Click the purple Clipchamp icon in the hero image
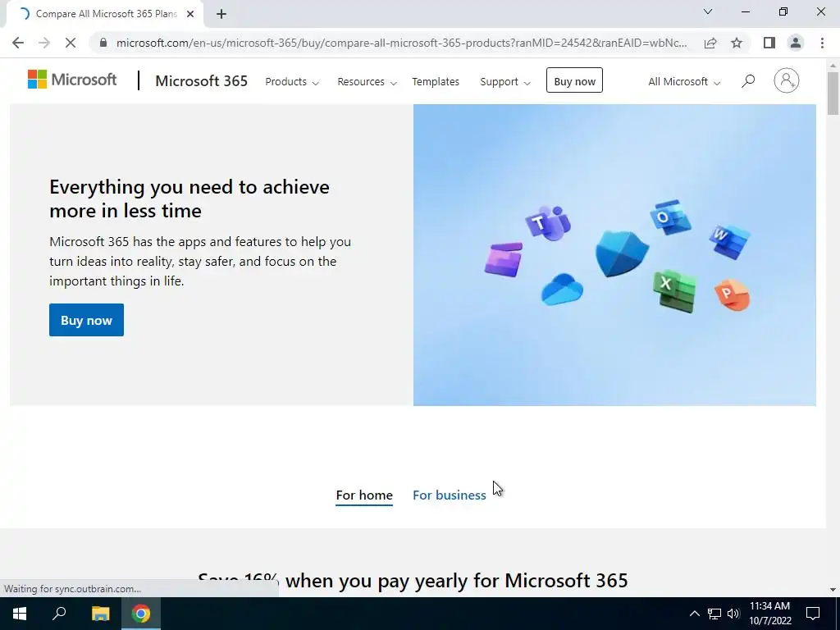This screenshot has width=840, height=630. click(x=503, y=260)
